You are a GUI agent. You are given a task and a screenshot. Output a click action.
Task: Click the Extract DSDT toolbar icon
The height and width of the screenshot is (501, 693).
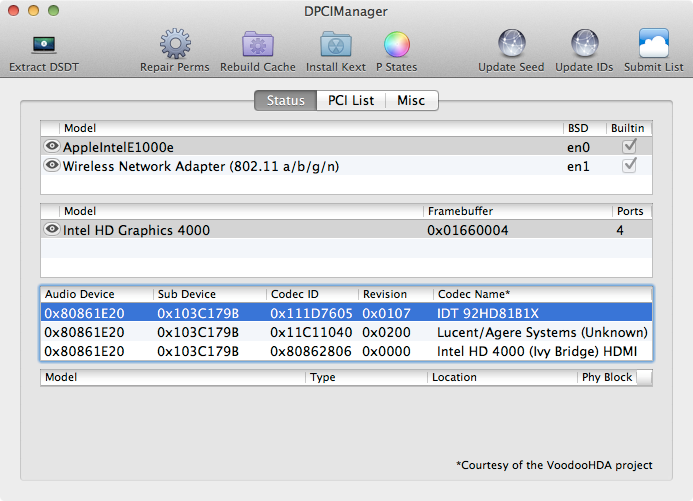[x=44, y=44]
